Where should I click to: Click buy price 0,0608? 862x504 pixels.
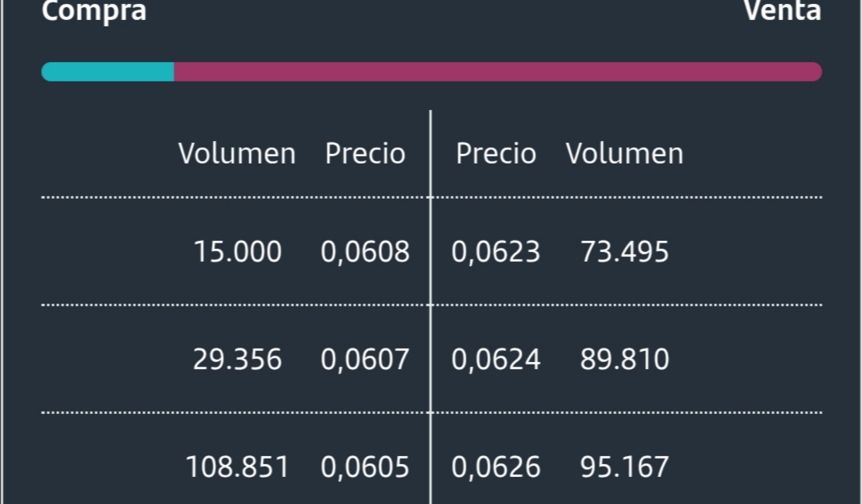[365, 252]
